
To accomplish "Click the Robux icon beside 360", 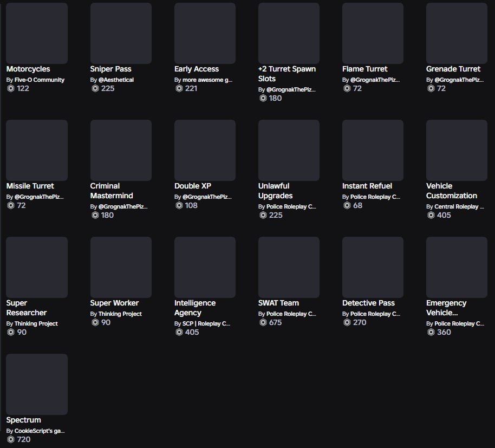I will [x=431, y=332].
